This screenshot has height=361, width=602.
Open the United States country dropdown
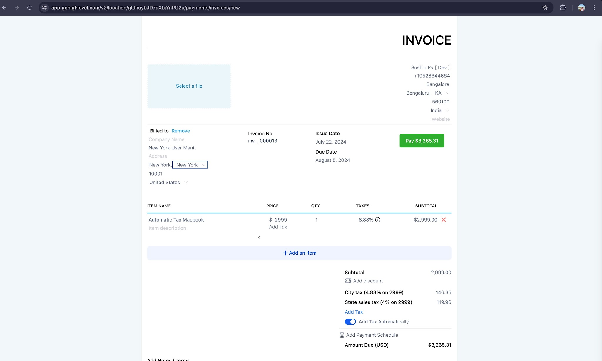coord(168,182)
